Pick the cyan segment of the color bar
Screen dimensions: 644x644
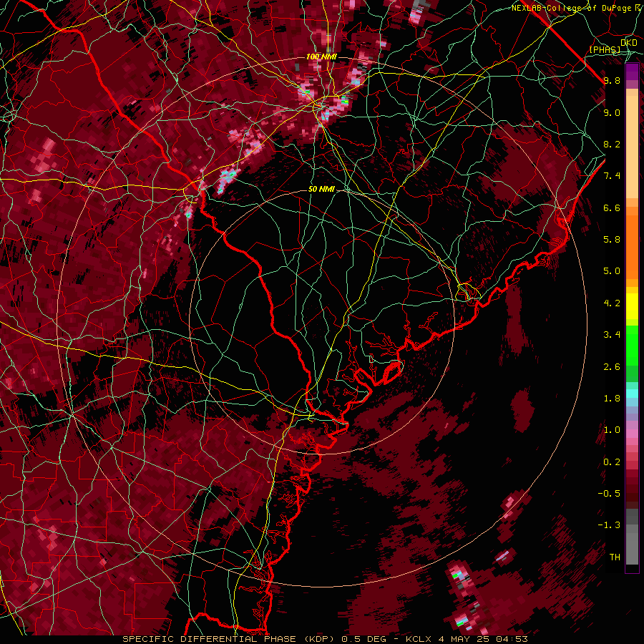click(632, 394)
